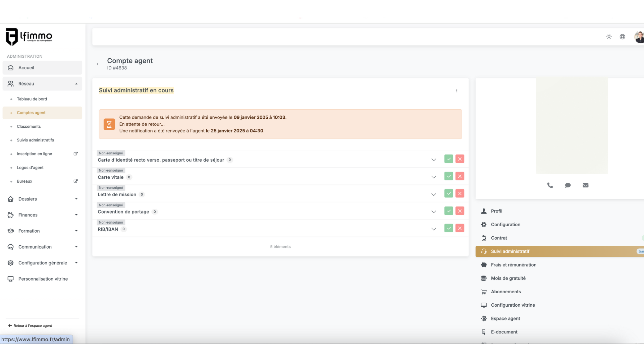The image size is (644, 362).
Task: Select Suivis administratifs in sidebar
Action: (x=35, y=140)
